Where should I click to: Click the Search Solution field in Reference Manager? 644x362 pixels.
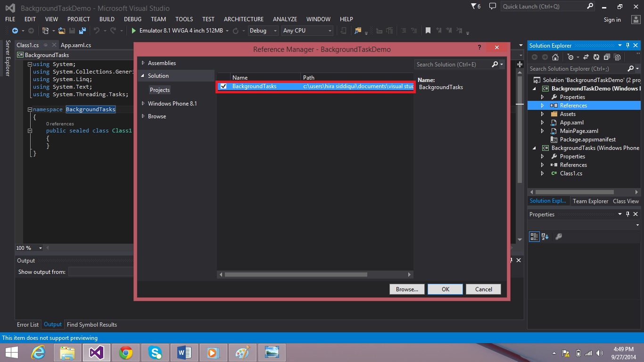[x=453, y=65]
